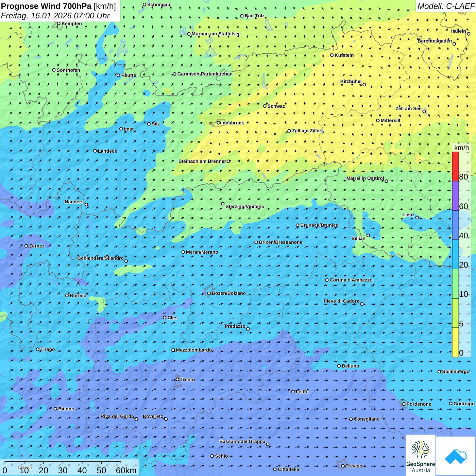
Task: Click the 'Kempten' label
Action: pos(71,23)
